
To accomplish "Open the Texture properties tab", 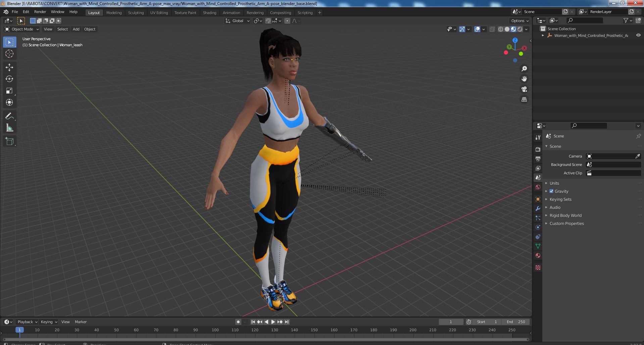I will coord(538,268).
